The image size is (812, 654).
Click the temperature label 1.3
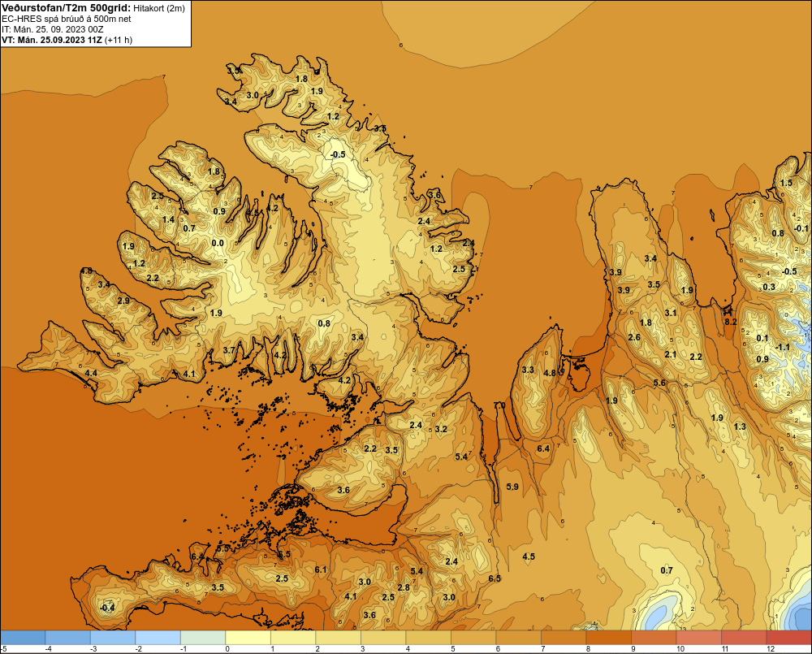point(740,427)
